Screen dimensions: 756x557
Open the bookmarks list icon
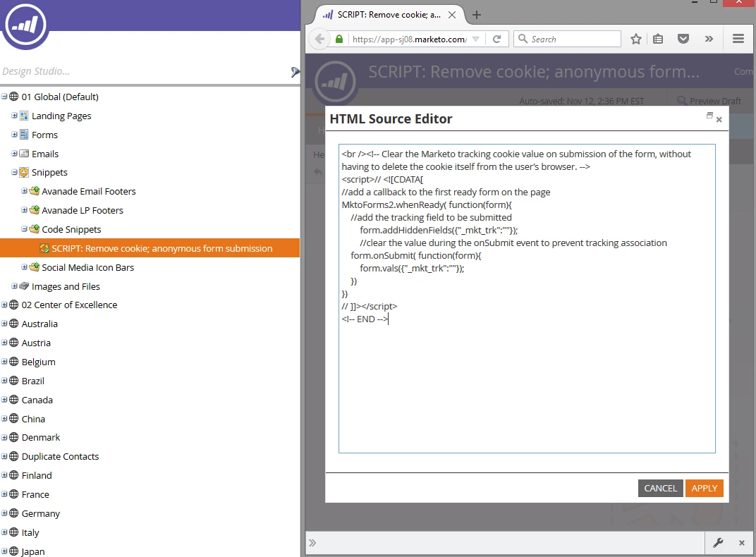pyautogui.click(x=658, y=39)
